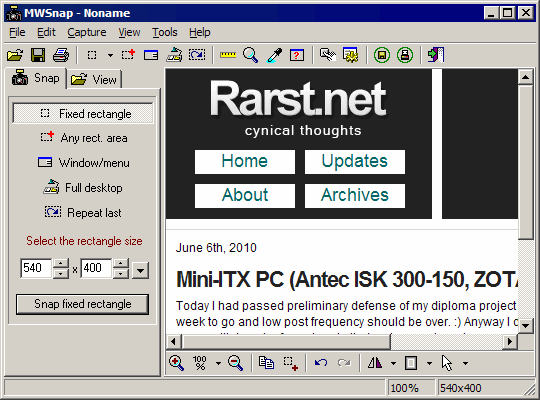Viewport: 540px width, 400px height.
Task: Open the File menu
Action: point(17,32)
